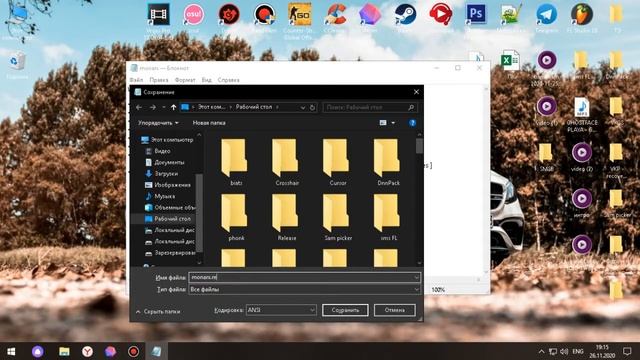This screenshot has height=360, width=640.
Task: Open help with the blue question mark icon
Action: [412, 123]
